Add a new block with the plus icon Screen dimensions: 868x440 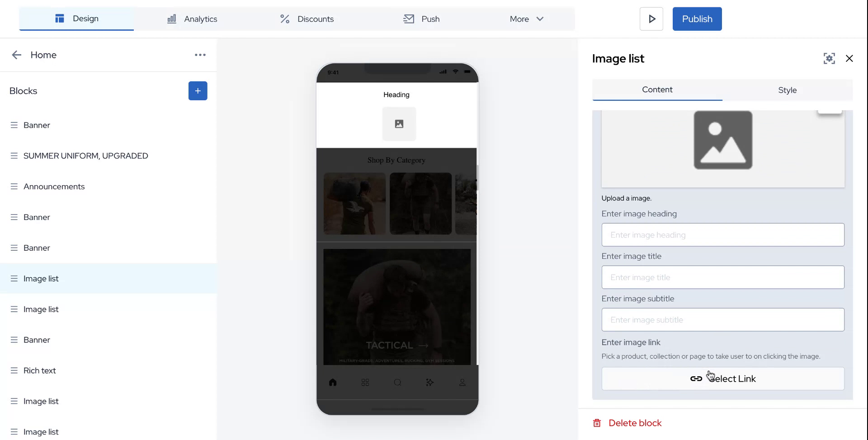pyautogui.click(x=198, y=90)
